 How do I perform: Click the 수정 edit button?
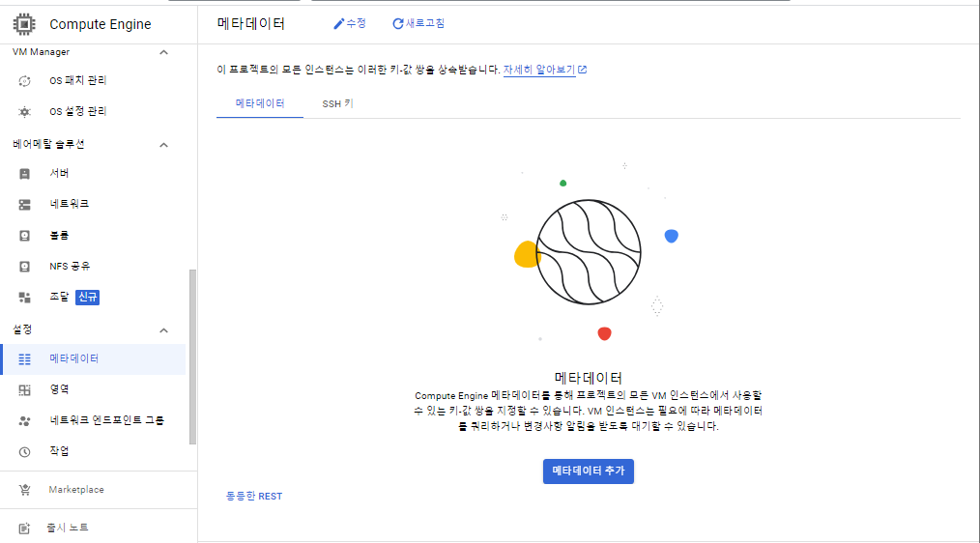(x=350, y=24)
